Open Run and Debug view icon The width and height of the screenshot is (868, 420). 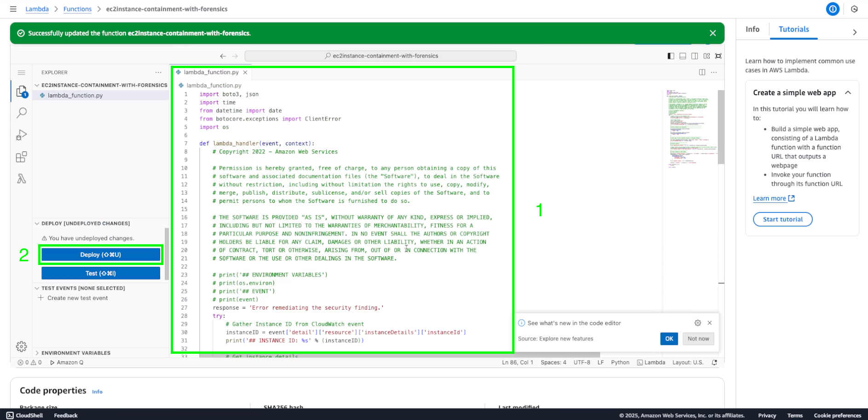pos(22,135)
